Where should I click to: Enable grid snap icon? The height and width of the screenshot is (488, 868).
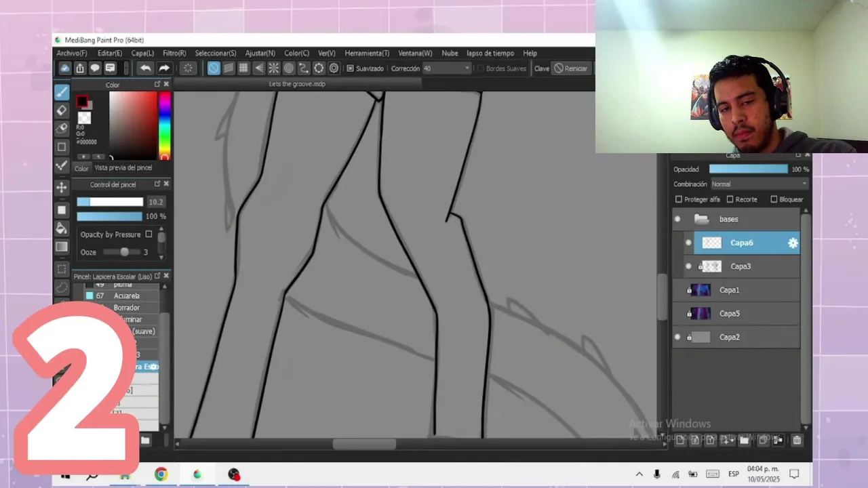pos(243,68)
